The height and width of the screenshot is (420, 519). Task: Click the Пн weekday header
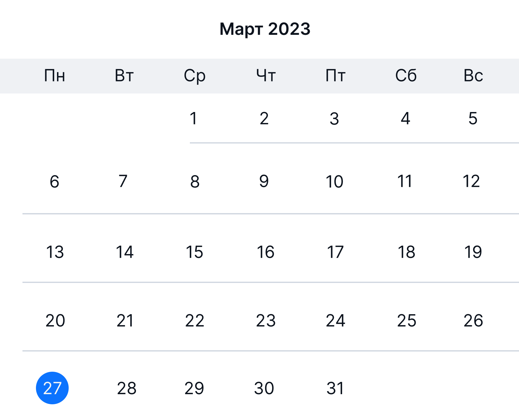[54, 76]
